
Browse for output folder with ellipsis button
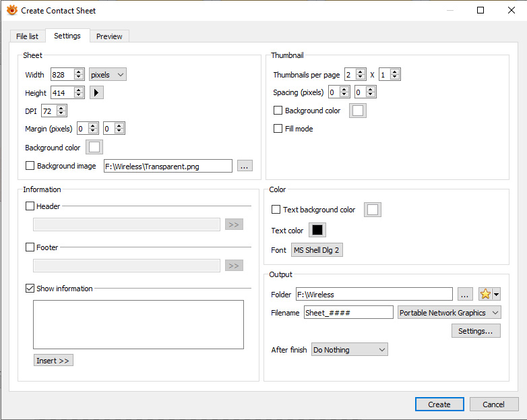tap(465, 294)
